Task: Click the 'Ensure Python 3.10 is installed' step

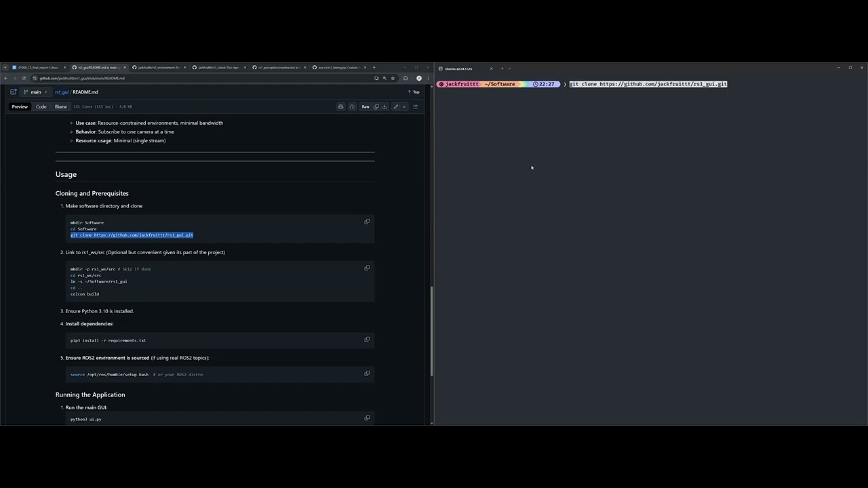Action: [x=100, y=311]
